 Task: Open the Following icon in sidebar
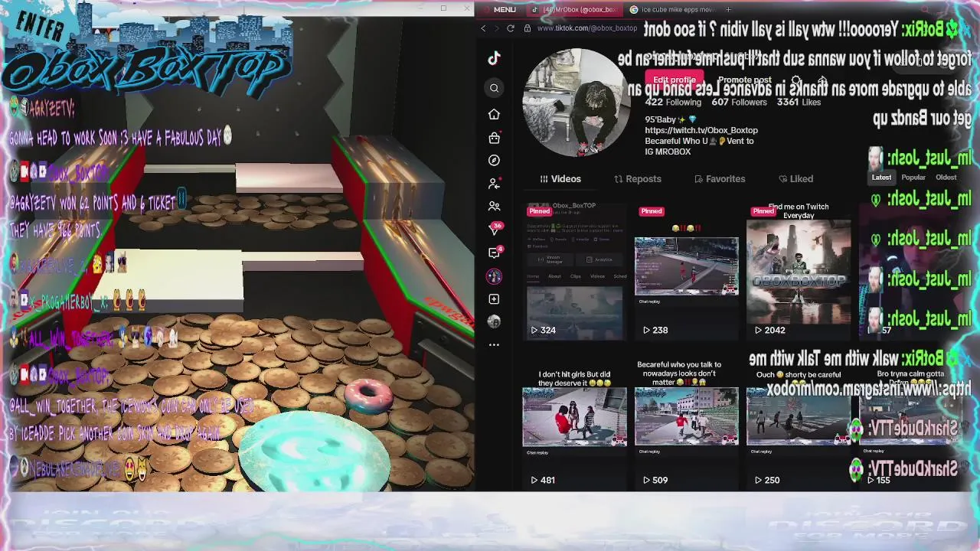[x=494, y=184]
